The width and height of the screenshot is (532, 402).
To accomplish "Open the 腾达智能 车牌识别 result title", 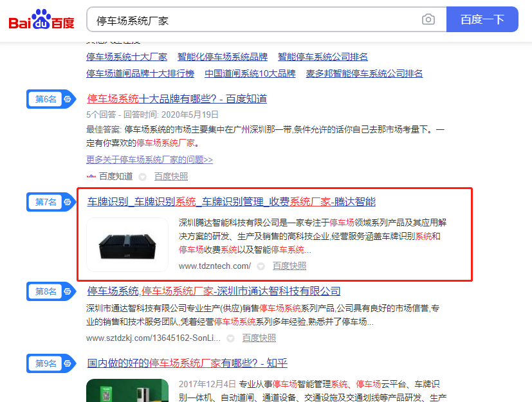I will [x=232, y=202].
